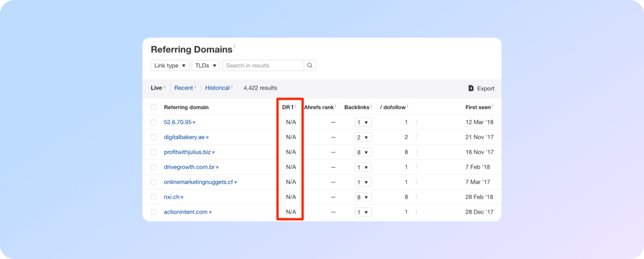Click the Export file icon
Screen dimensions: 644x259
point(471,88)
